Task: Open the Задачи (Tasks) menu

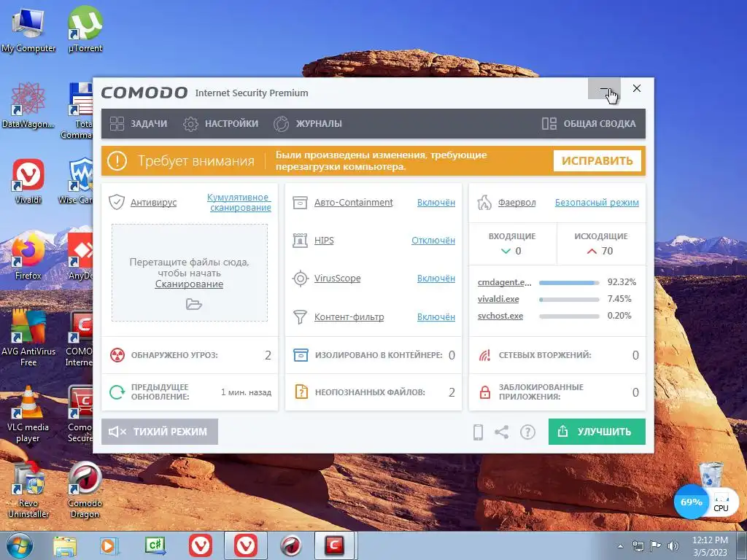Action: tap(139, 124)
